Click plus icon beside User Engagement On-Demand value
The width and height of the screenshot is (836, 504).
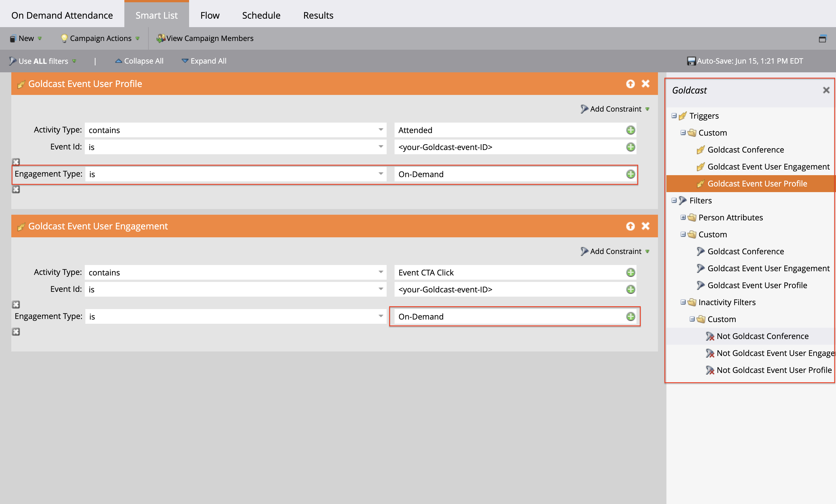[631, 316]
